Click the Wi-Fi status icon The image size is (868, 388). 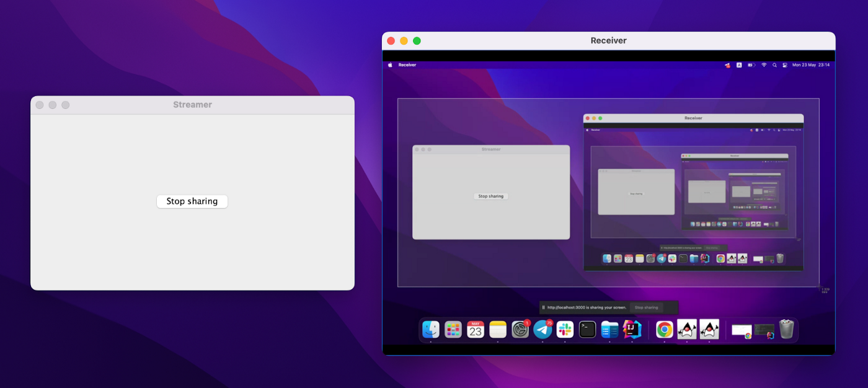(x=764, y=65)
